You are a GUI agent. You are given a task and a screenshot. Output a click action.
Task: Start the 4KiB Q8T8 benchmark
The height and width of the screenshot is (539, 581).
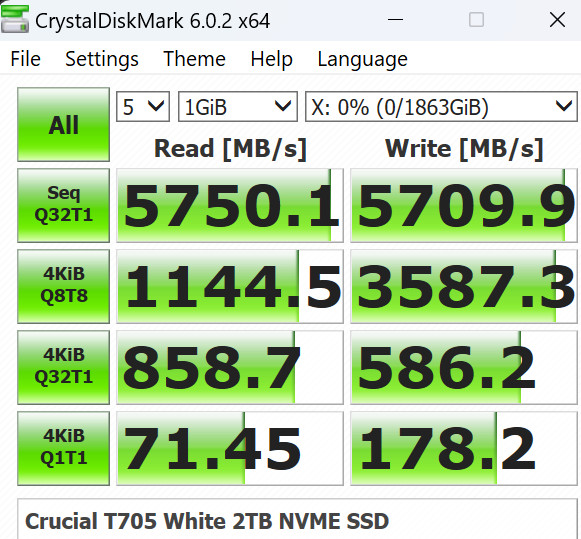[x=63, y=286]
